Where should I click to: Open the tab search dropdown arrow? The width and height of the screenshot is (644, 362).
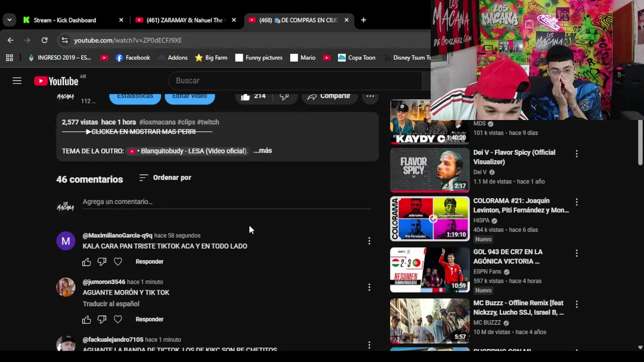click(x=9, y=20)
